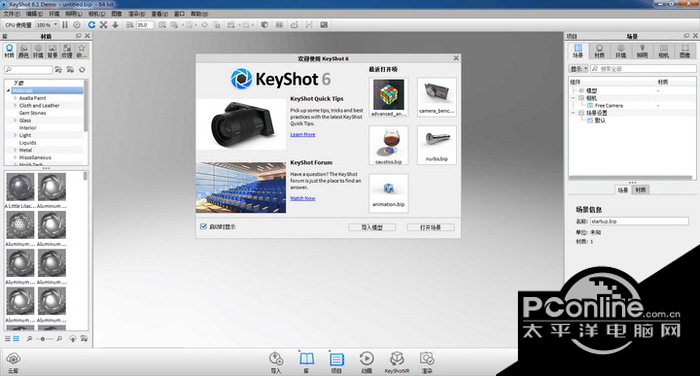Image resolution: width=700 pixels, height=376 pixels.
Task: Pause real-time rendering in the toolbar
Action: point(65,25)
